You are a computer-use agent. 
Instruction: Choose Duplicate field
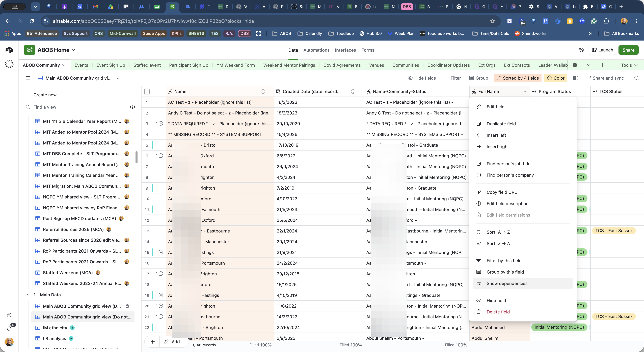523,124
